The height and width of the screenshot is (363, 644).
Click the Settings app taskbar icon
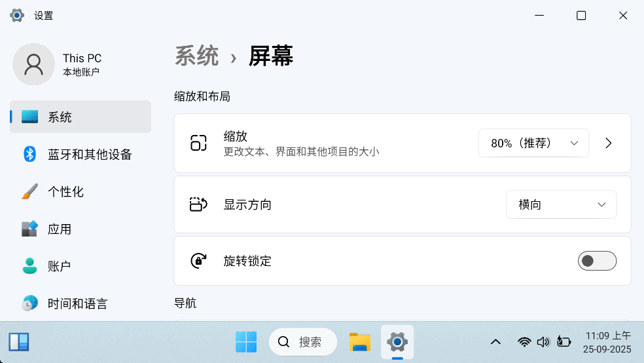[x=397, y=342]
